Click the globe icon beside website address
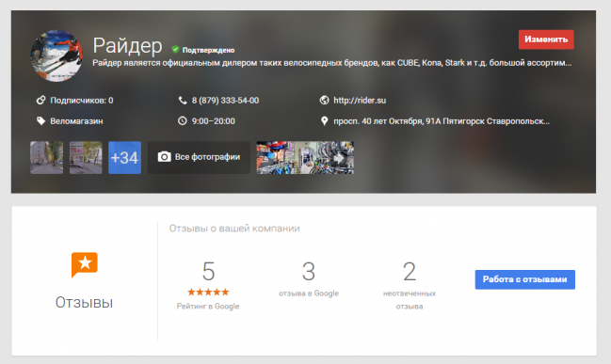The image size is (611, 364). tap(324, 101)
